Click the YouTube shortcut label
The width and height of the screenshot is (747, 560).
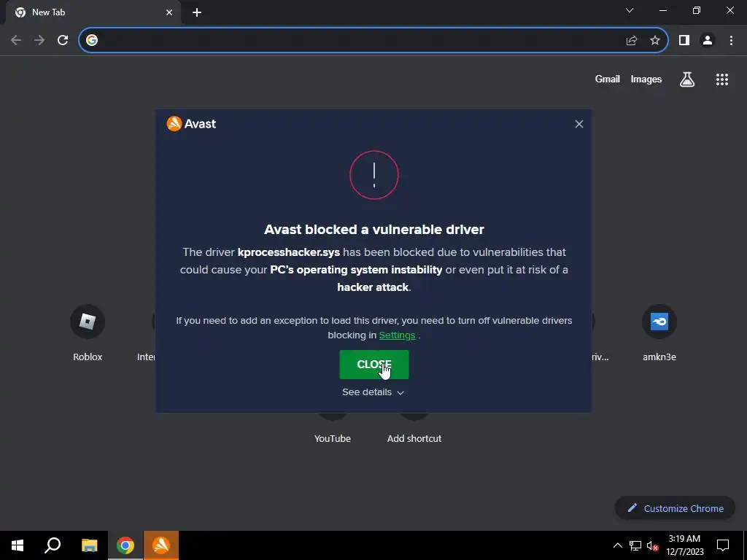[333, 438]
